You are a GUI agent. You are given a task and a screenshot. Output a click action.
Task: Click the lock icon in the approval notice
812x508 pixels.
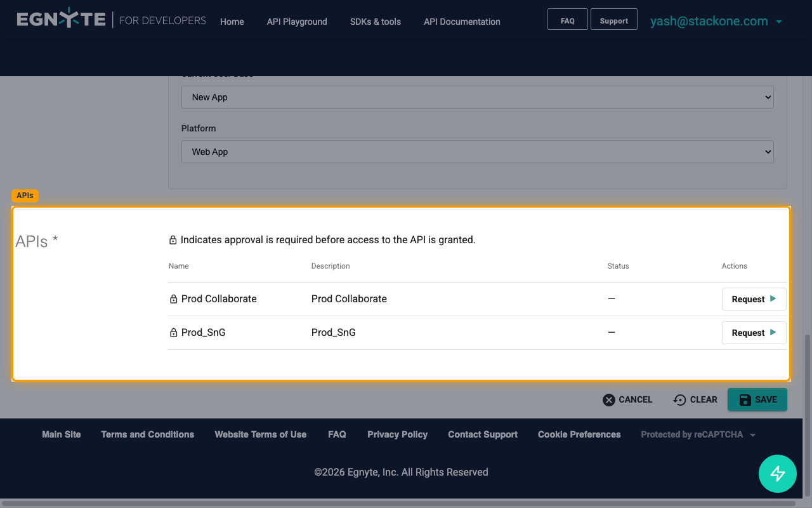click(173, 240)
